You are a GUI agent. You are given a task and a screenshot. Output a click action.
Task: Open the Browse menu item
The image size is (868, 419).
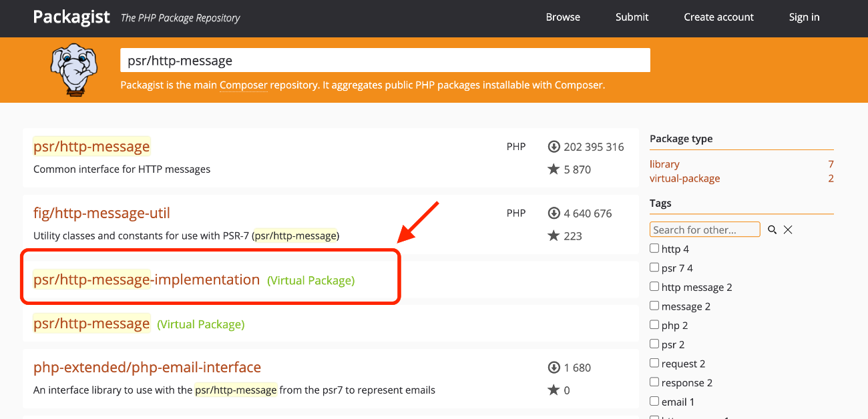click(563, 17)
